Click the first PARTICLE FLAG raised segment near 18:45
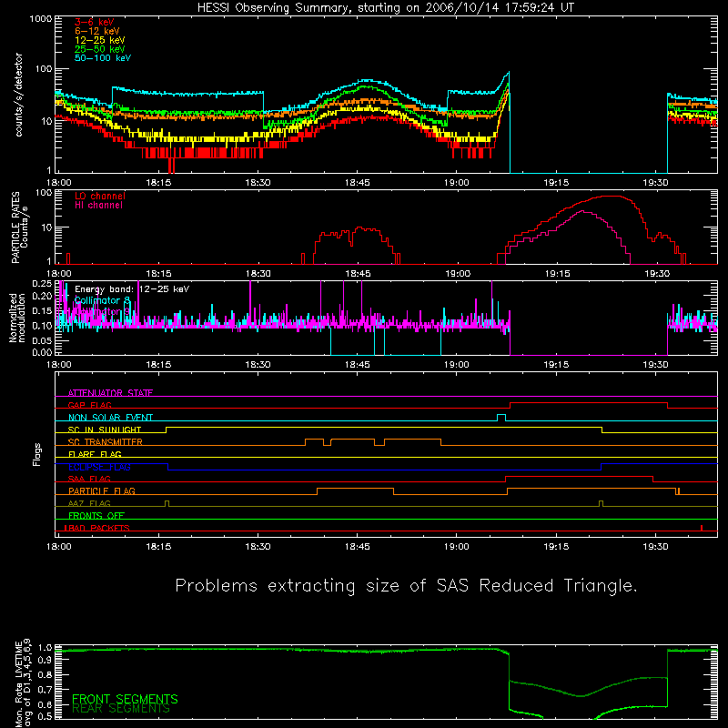The height and width of the screenshot is (728, 728). coord(355,489)
